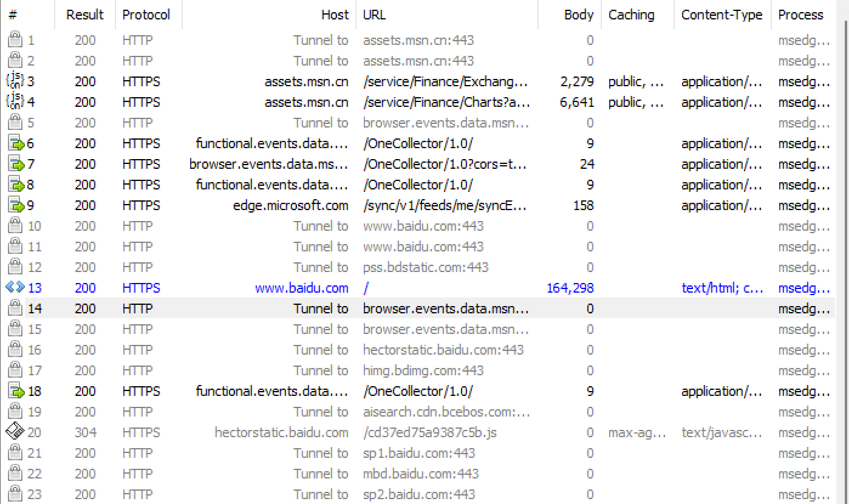This screenshot has width=849, height=504.
Task: Click the lock icon of session 1
Action: click(x=14, y=41)
